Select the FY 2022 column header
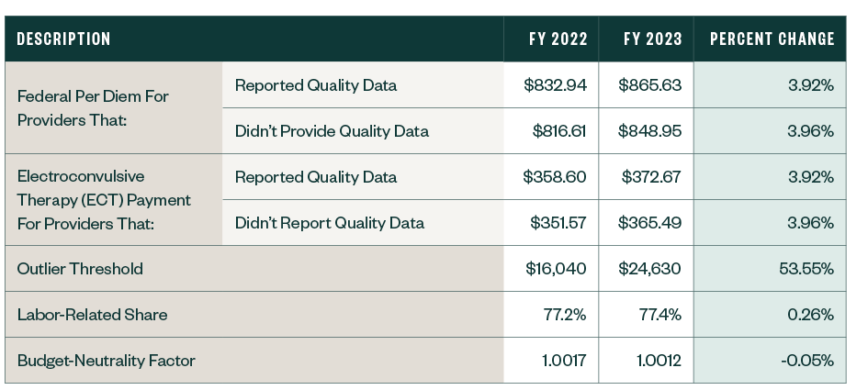 (558, 39)
